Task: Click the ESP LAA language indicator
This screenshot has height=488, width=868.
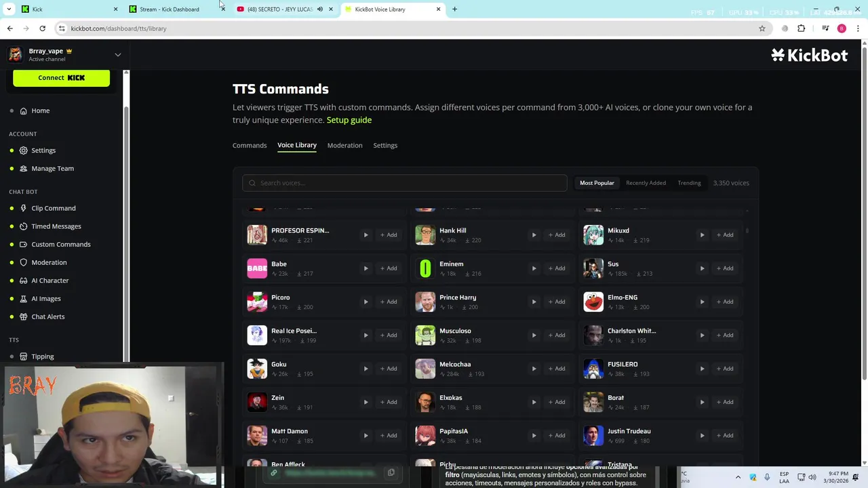Action: [x=784, y=477]
